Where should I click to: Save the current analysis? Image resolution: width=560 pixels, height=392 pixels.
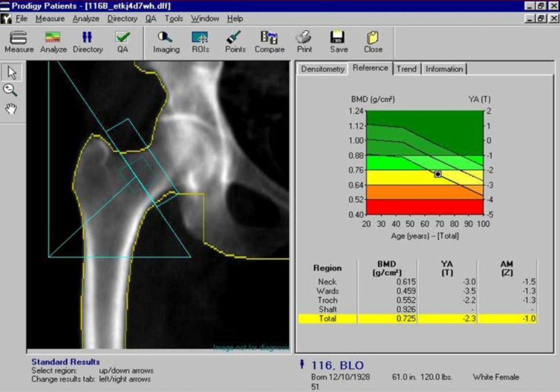[338, 42]
